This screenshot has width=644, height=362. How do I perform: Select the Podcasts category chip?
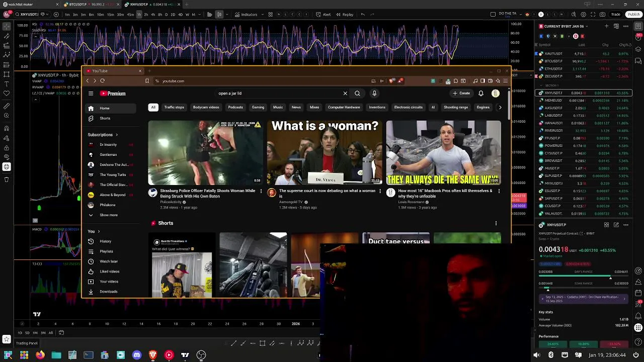pyautogui.click(x=235, y=107)
